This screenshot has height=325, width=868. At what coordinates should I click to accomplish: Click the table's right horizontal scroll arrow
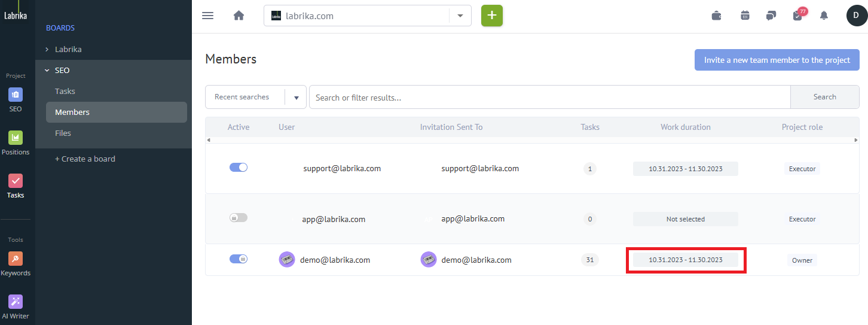pos(856,140)
